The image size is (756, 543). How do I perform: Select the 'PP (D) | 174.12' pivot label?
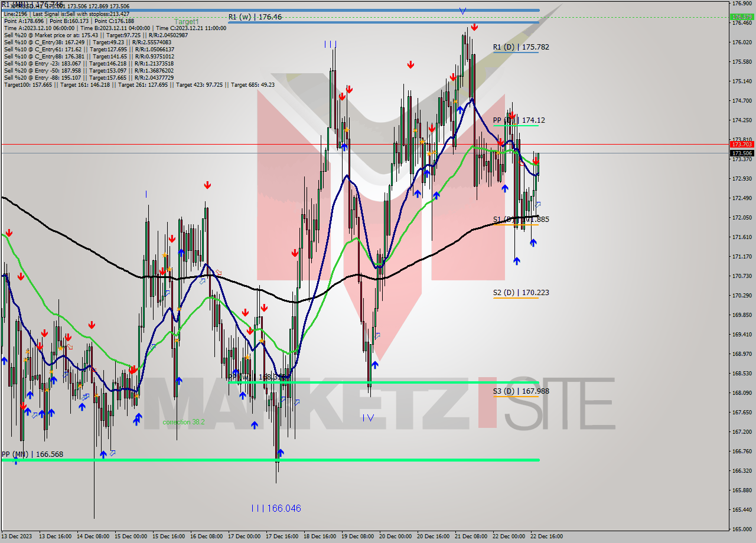pos(519,120)
